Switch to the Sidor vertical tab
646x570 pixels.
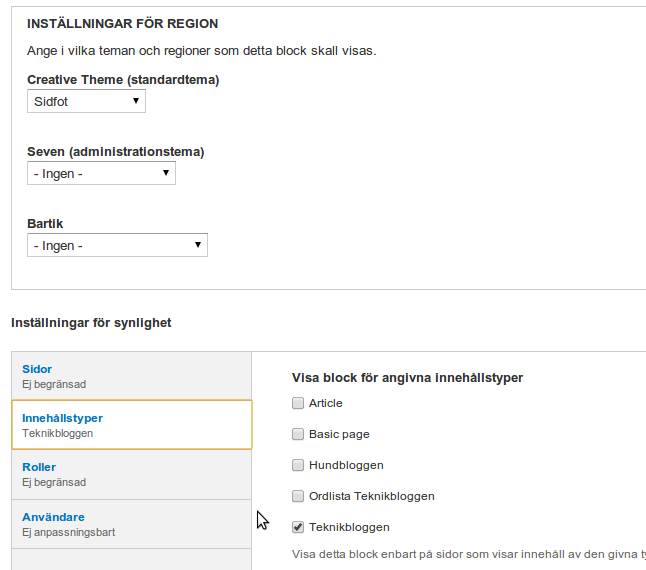coord(37,369)
